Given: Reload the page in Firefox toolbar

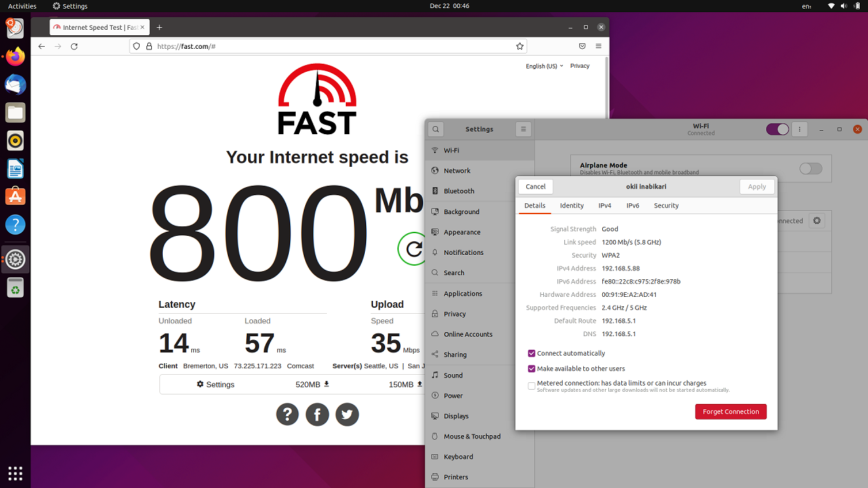Looking at the screenshot, I should (74, 46).
